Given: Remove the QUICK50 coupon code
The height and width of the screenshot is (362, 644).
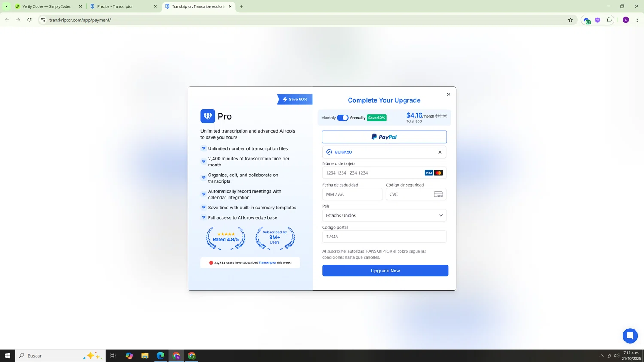Looking at the screenshot, I should point(440,152).
